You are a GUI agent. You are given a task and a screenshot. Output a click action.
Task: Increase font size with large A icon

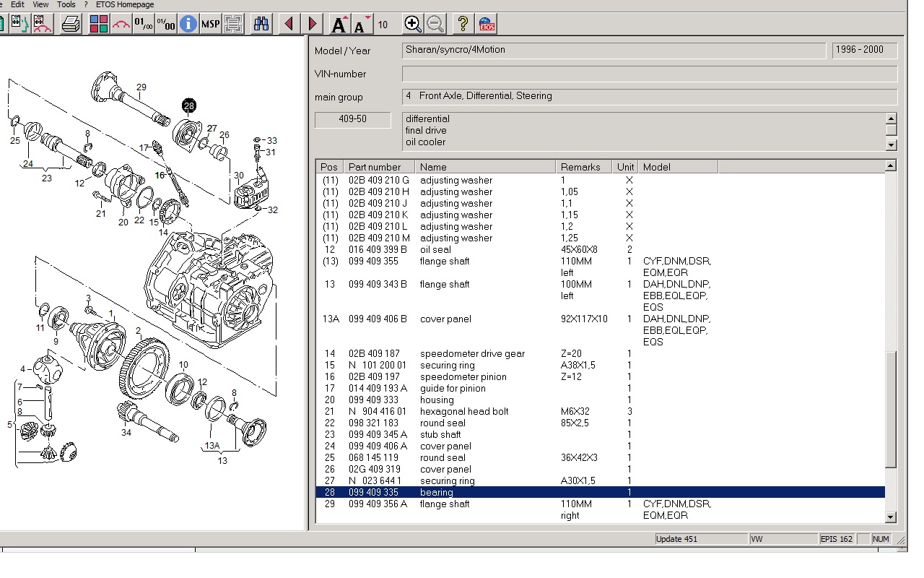pos(339,25)
